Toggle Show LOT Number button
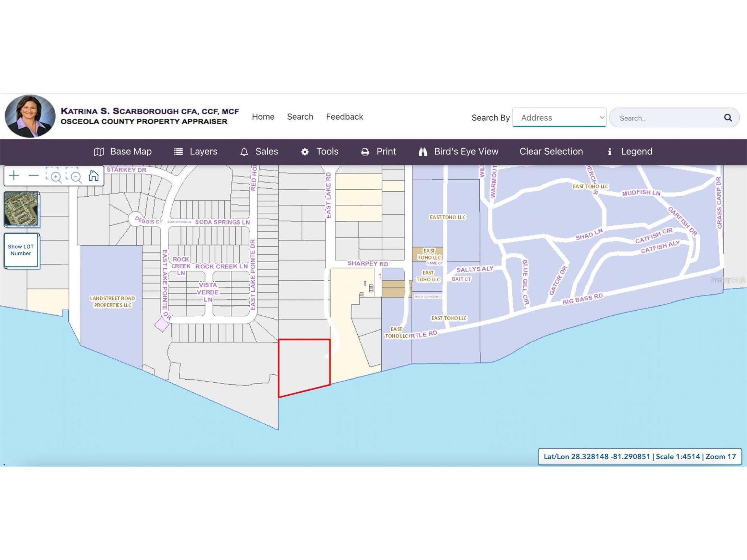 click(x=21, y=250)
